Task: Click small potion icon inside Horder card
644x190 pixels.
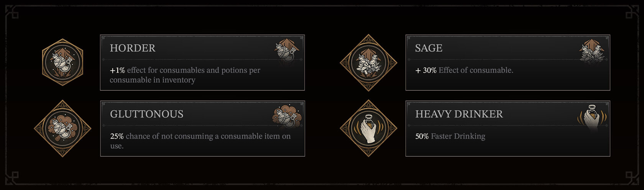Action: click(x=287, y=51)
